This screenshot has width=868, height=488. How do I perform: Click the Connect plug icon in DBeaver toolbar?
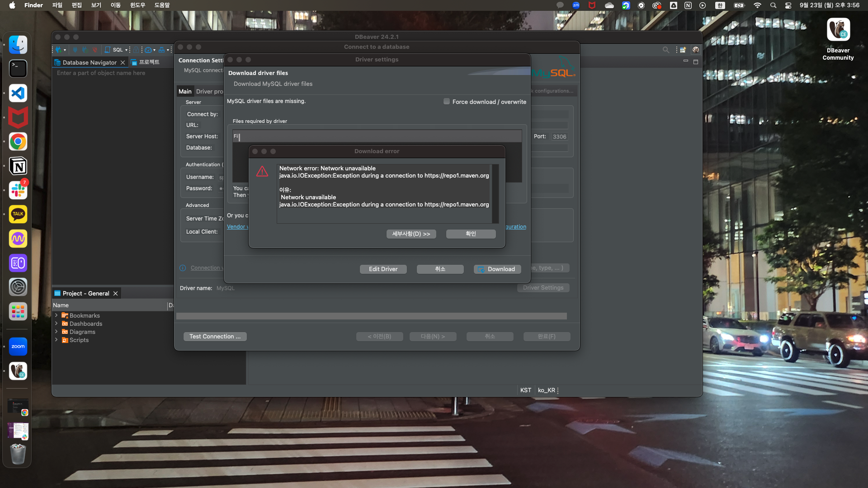point(75,50)
